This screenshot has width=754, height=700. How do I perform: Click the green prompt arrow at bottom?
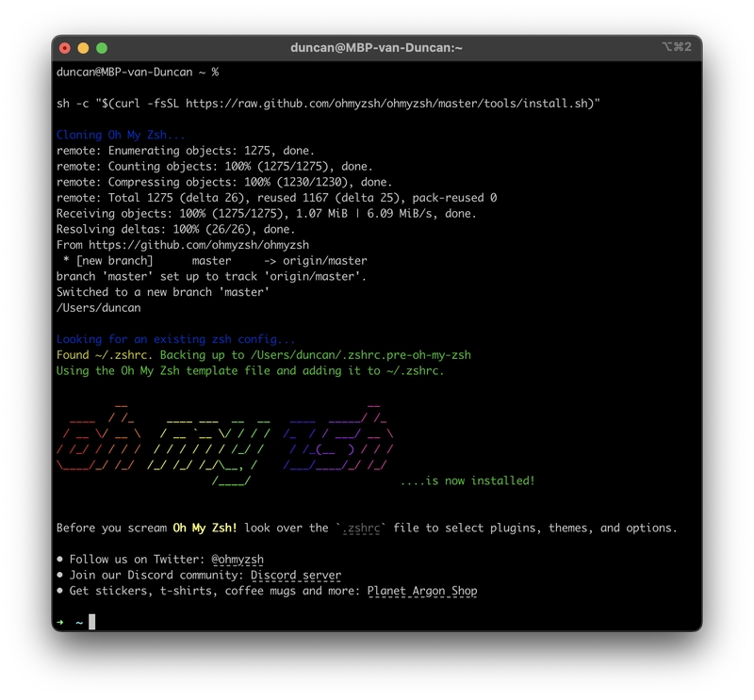(x=60, y=623)
